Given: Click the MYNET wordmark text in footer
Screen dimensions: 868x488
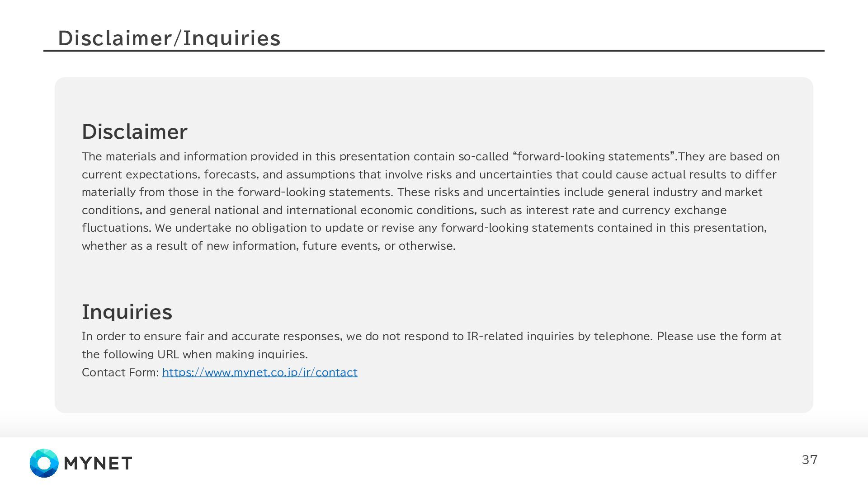Looking at the screenshot, I should click(x=98, y=463).
